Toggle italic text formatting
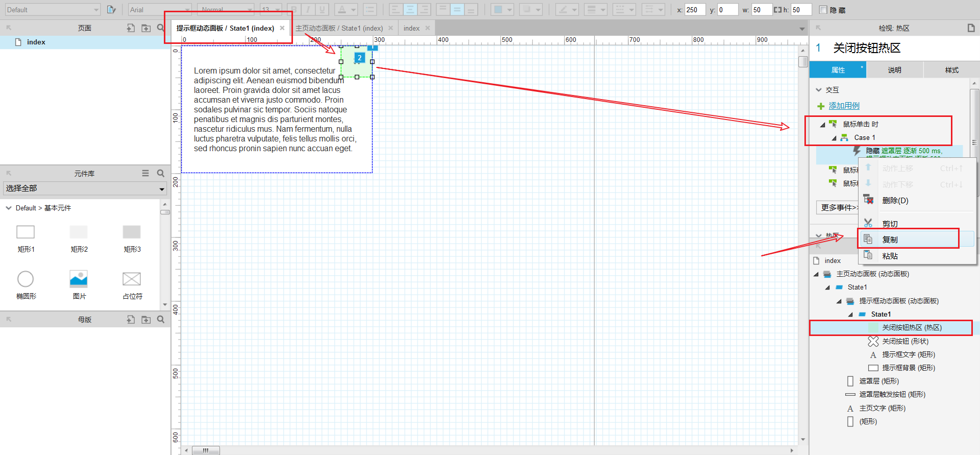 pyautogui.click(x=308, y=9)
